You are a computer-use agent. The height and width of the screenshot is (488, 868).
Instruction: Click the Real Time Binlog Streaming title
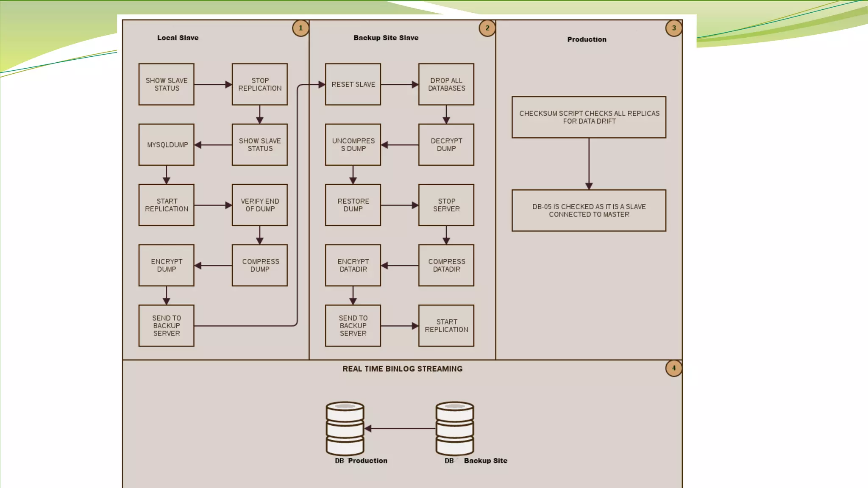[402, 369]
